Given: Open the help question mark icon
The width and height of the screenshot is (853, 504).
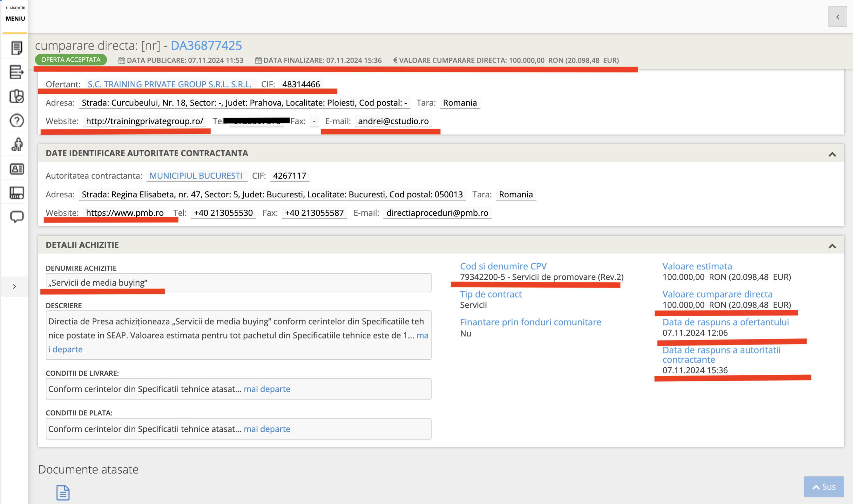Looking at the screenshot, I should point(16,121).
